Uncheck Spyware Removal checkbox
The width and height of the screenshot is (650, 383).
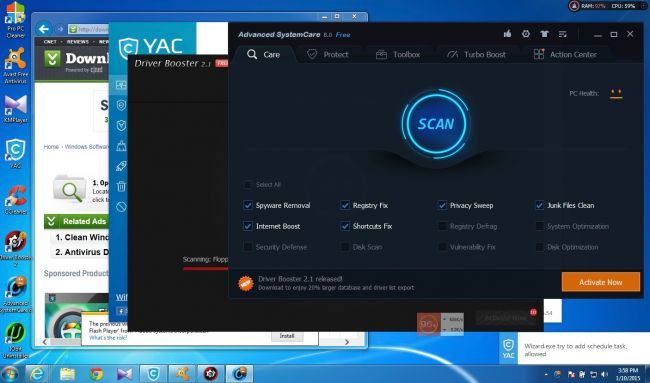pos(247,205)
